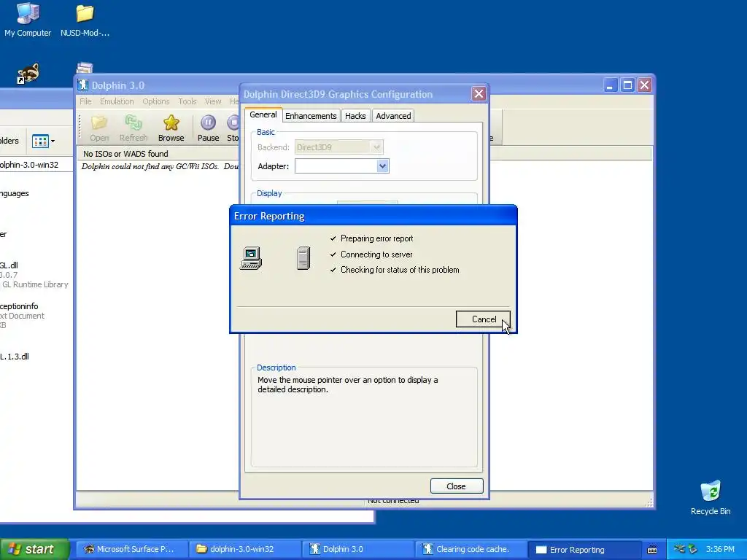The height and width of the screenshot is (560, 747).
Task: Switch to the Hacks tab
Action: coord(355,116)
